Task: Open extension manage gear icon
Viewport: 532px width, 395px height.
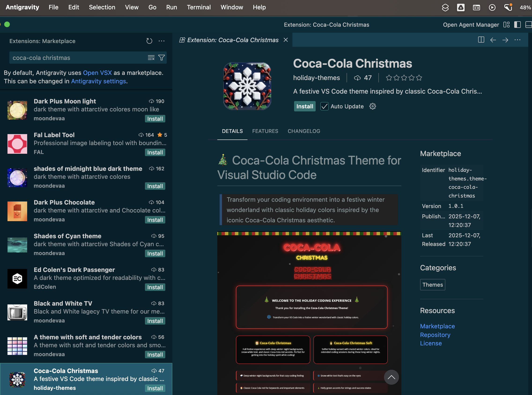Action: tap(373, 106)
